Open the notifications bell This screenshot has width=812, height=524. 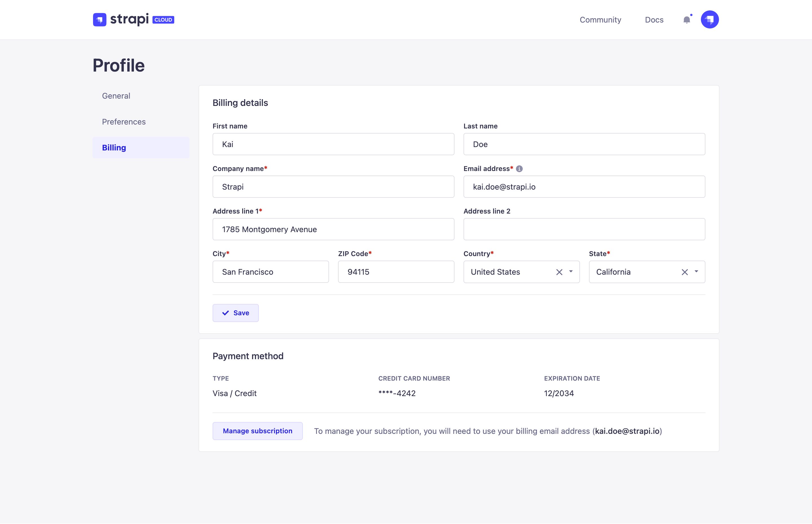click(687, 19)
